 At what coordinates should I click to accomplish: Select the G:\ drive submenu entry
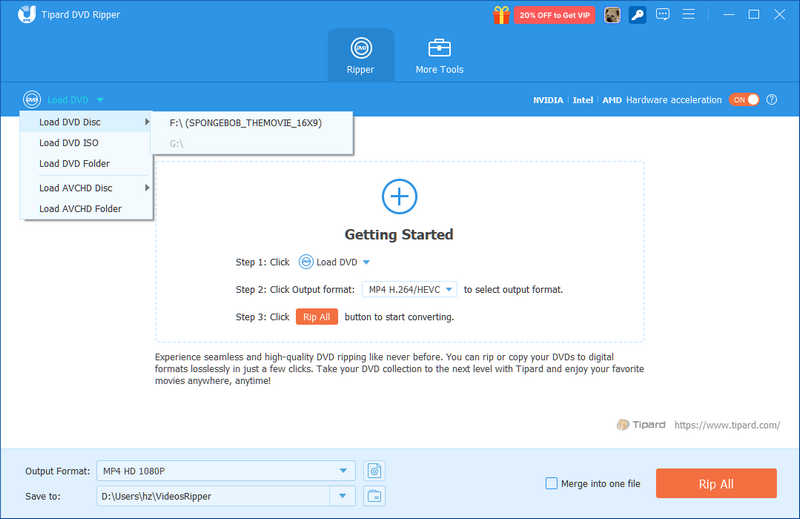[252, 144]
